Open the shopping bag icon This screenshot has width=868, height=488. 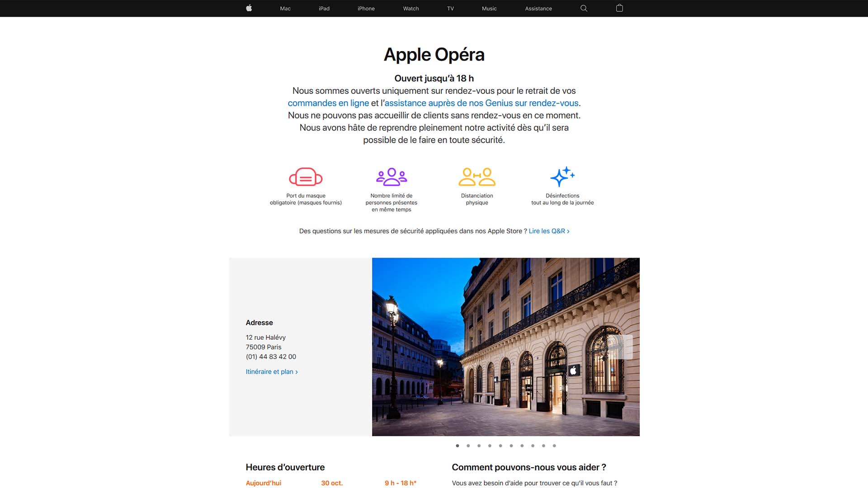pos(619,8)
